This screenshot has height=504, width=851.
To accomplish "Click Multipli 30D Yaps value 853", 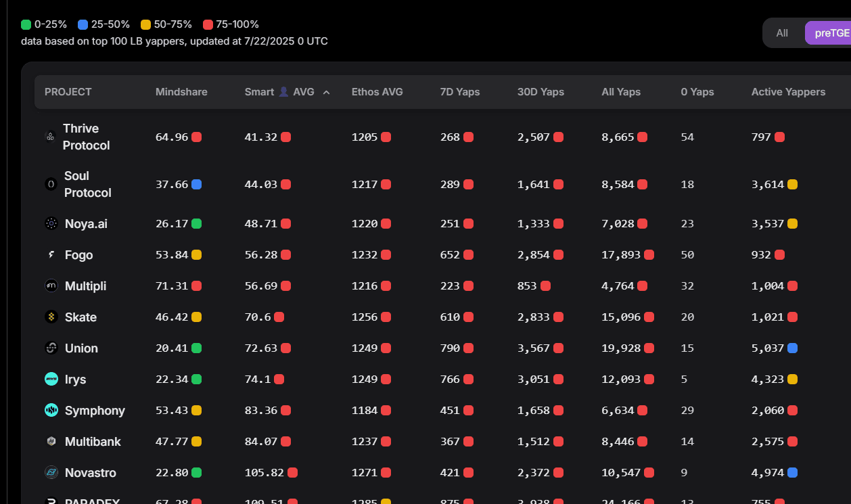I will (527, 286).
